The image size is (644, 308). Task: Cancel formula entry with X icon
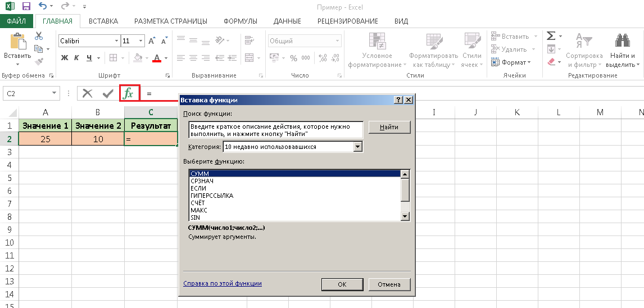(87, 94)
